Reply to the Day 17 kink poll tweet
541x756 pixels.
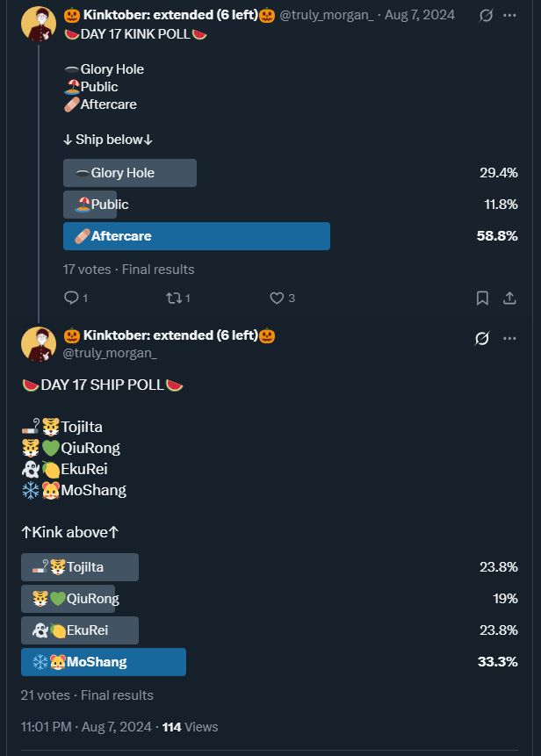coord(72,298)
